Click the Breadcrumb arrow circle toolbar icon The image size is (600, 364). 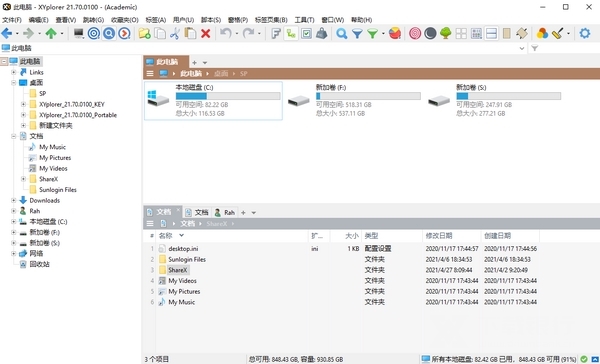pyautogui.click(x=124, y=34)
